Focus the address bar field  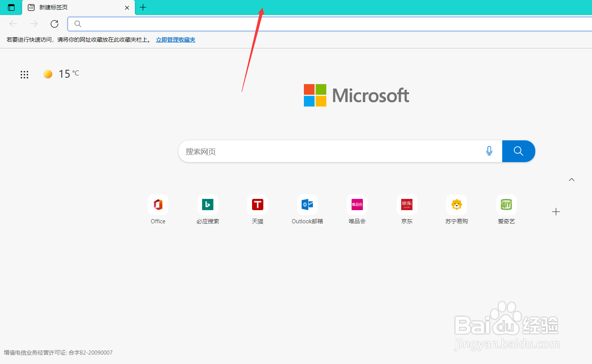pos(330,24)
